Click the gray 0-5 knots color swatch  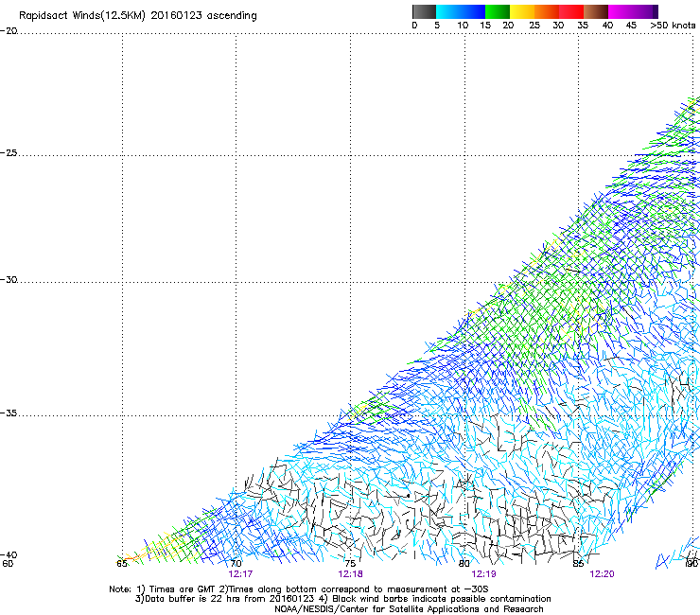pos(424,11)
